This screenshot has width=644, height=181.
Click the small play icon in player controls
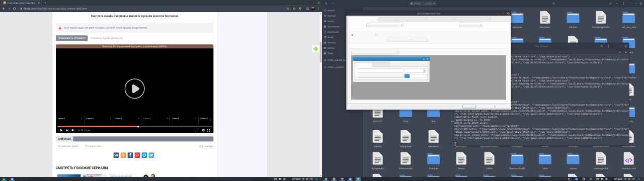pyautogui.click(x=61, y=130)
